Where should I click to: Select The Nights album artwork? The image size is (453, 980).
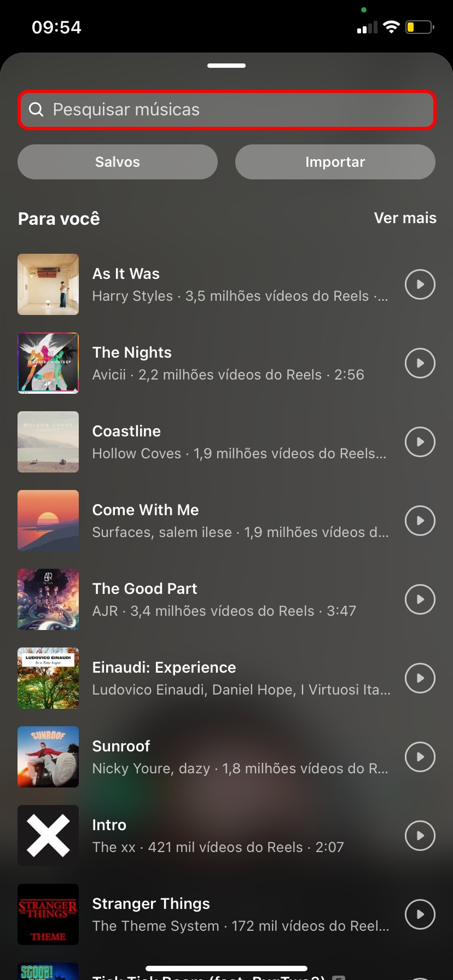48,363
